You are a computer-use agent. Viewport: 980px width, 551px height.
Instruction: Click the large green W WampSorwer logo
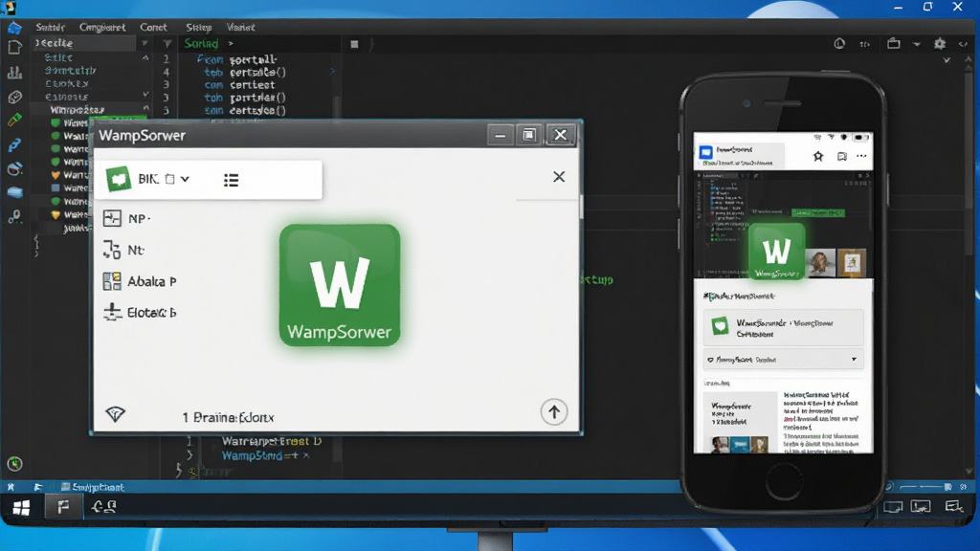340,285
